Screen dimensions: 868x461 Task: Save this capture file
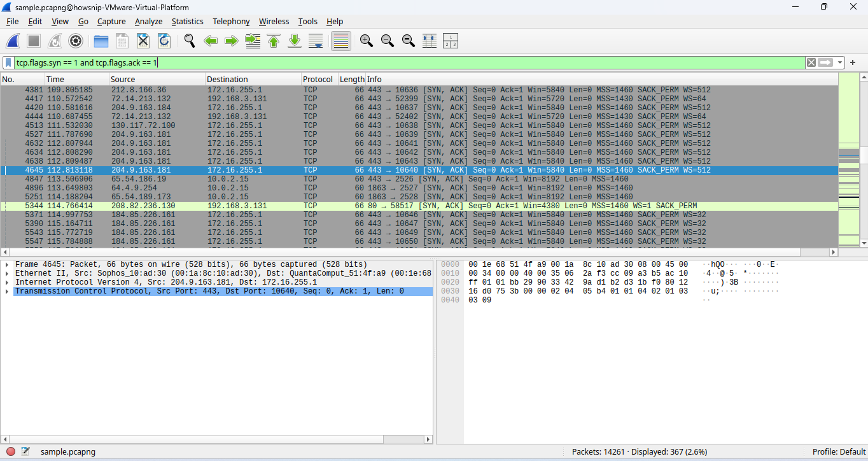(122, 41)
